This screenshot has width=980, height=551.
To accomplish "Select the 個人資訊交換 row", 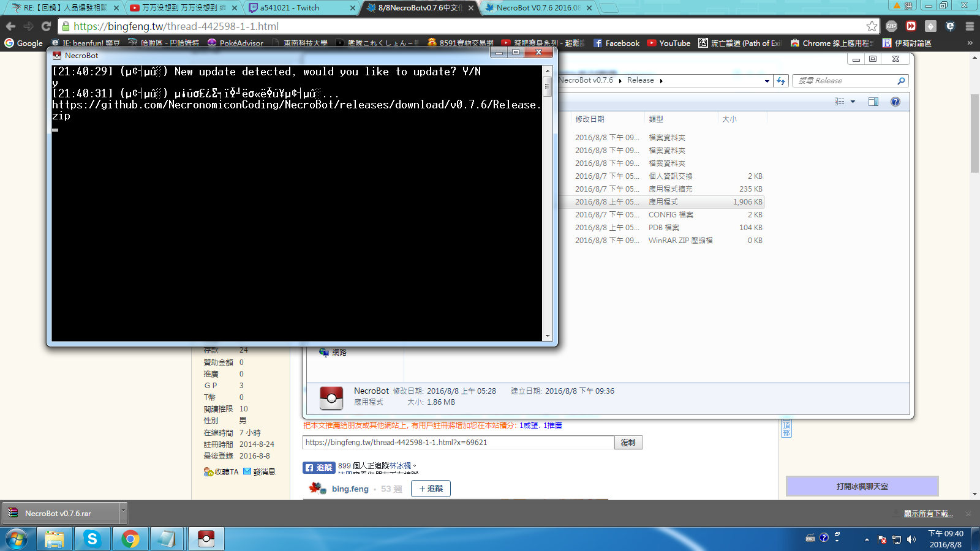I will tap(661, 176).
